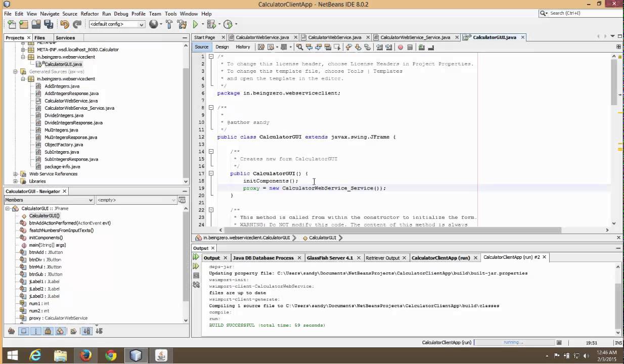Switch to Design view button
624x364 pixels.
222,47
